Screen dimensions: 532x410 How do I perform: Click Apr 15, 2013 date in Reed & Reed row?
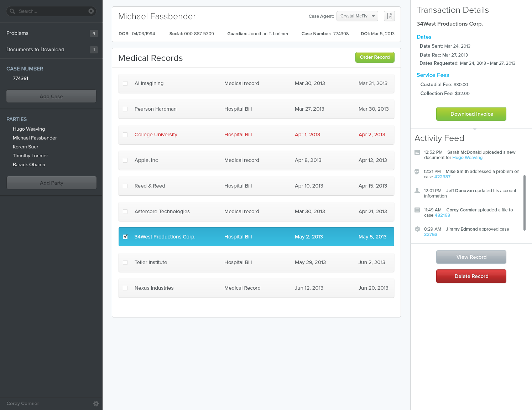(x=373, y=186)
